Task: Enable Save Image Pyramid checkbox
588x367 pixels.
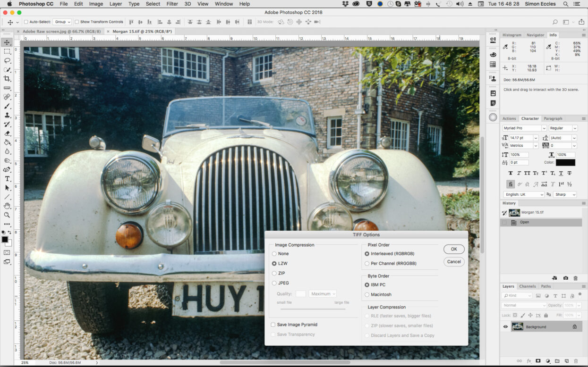Action: 273,325
